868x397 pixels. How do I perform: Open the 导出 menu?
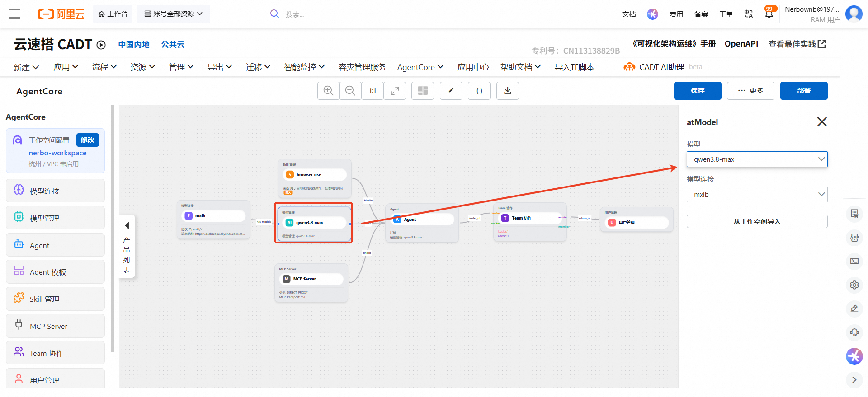[220, 67]
